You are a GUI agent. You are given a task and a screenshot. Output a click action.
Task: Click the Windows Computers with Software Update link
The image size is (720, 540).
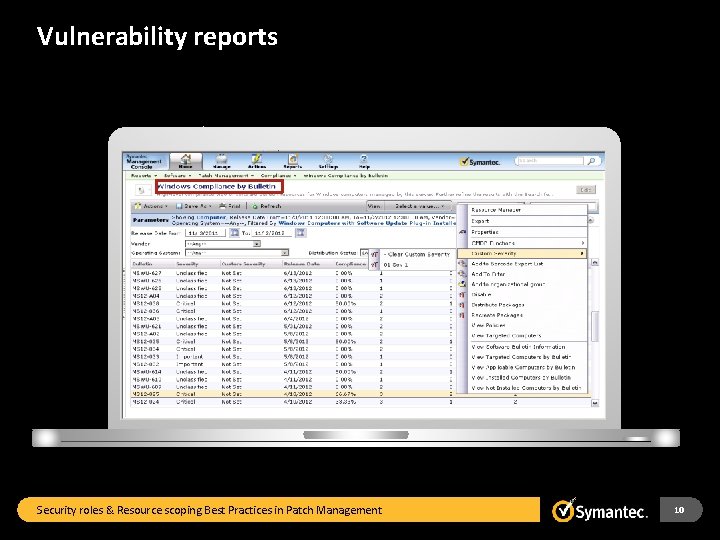[x=367, y=223]
